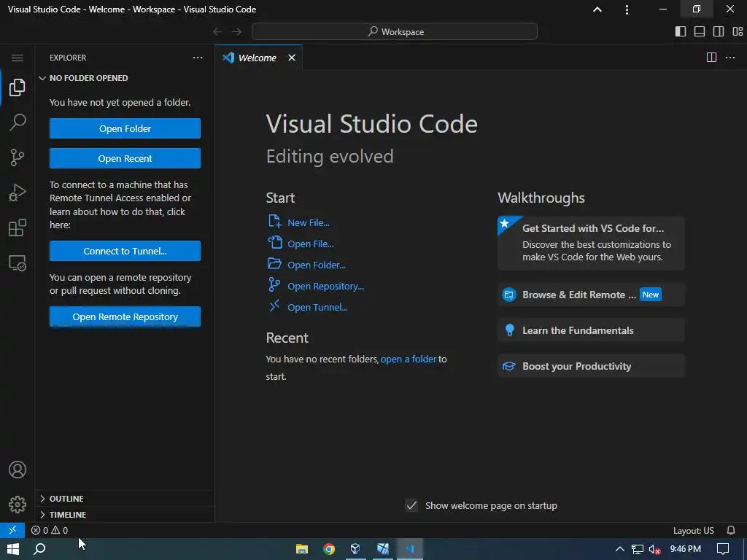Click the Open Tunnel... link
747x560 pixels.
point(317,307)
